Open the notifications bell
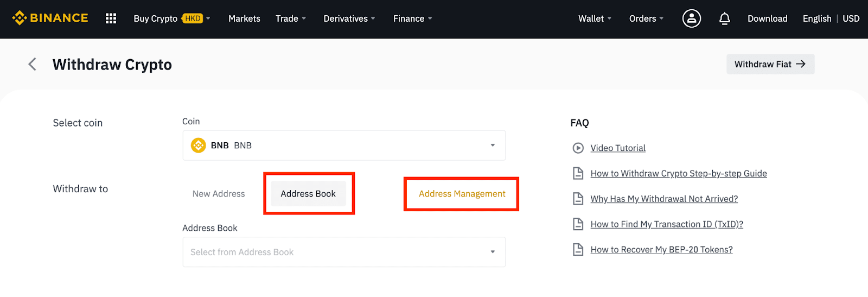The height and width of the screenshot is (297, 868). [724, 19]
